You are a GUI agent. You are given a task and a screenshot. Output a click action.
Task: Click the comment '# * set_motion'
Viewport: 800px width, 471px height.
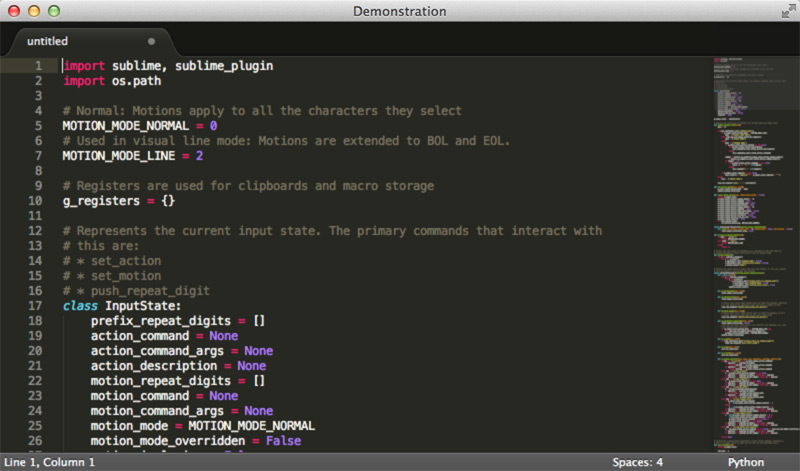[x=112, y=276]
